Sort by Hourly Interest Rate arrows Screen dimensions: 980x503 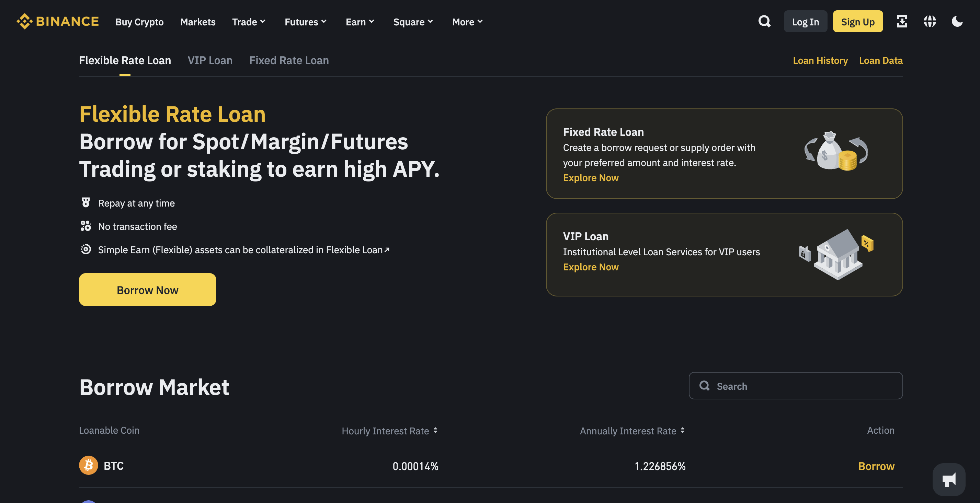point(435,430)
